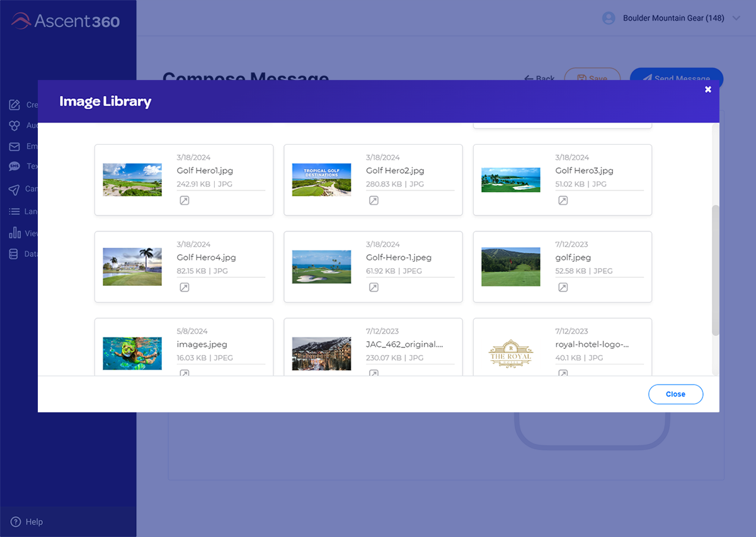
Task: Click the Golf Hero4.jpg file name
Action: pos(206,257)
